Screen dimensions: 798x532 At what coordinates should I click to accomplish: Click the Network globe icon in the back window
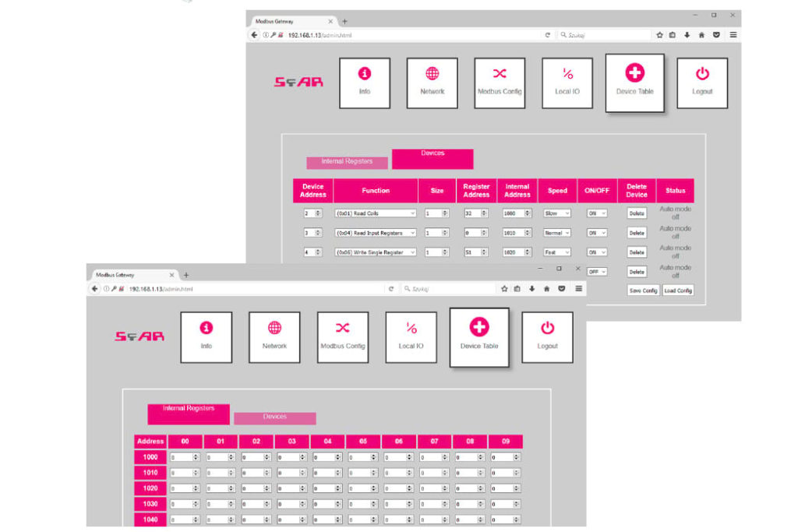432,74
